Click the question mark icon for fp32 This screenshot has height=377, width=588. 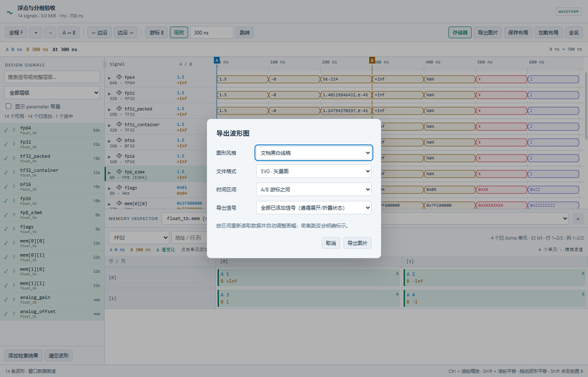point(14,144)
